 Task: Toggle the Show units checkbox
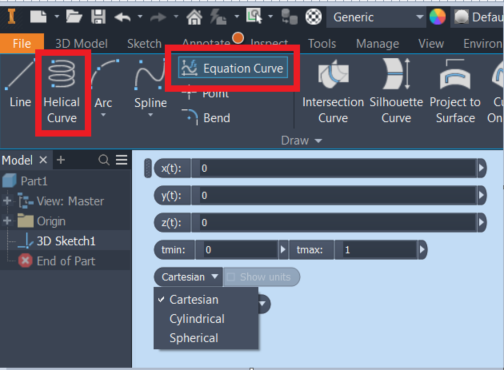tap(231, 277)
